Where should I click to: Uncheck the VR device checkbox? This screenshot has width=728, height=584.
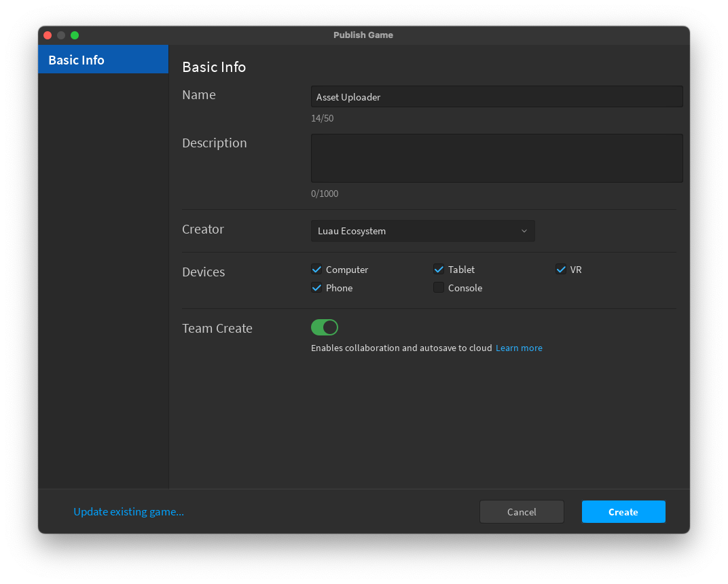pyautogui.click(x=561, y=269)
